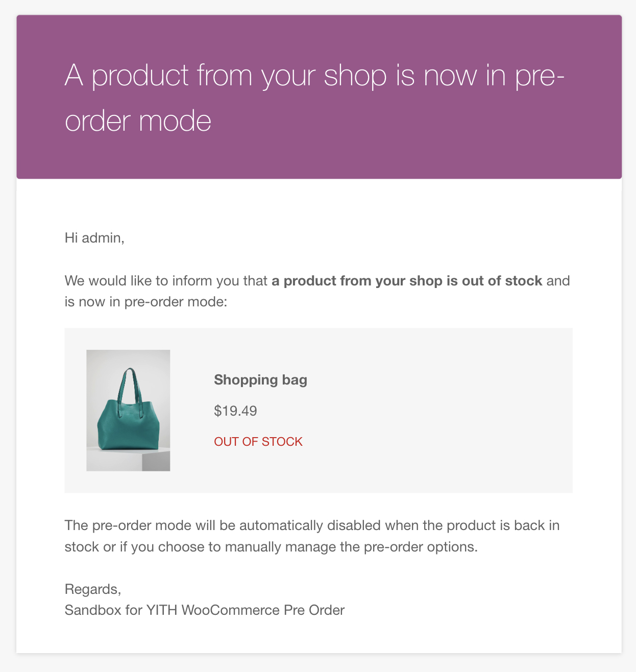636x672 pixels.
Task: Click the bold "out of stock" sentence
Action: coord(406,281)
